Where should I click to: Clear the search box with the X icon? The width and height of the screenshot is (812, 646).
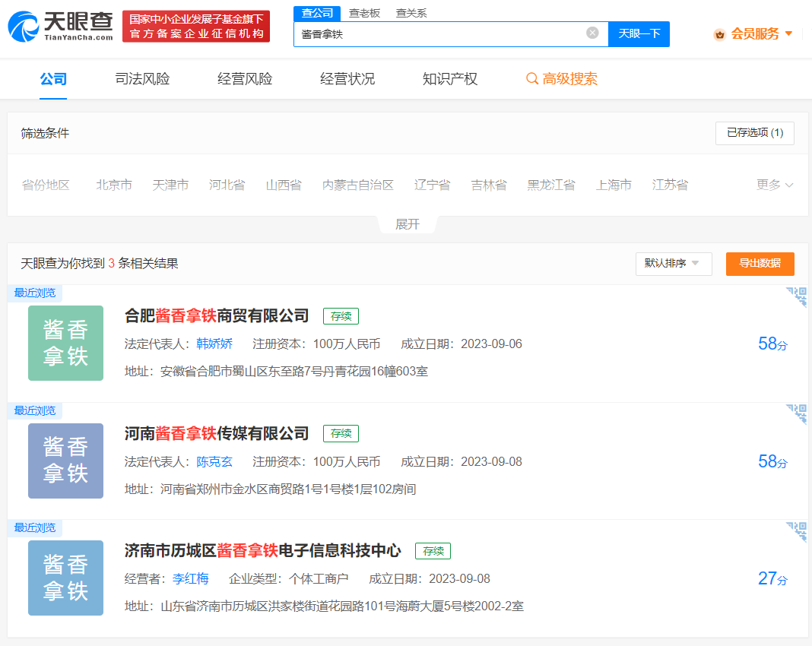click(x=592, y=32)
